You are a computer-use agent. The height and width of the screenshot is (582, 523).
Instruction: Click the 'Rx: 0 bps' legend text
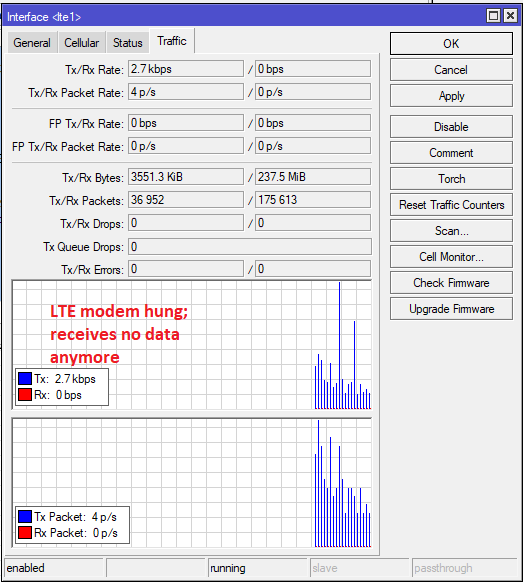coord(58,395)
